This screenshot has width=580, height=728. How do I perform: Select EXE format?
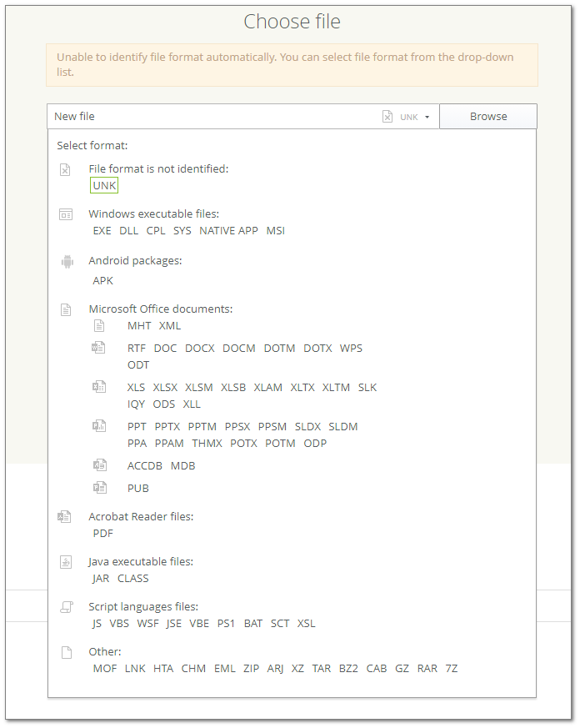(x=102, y=231)
